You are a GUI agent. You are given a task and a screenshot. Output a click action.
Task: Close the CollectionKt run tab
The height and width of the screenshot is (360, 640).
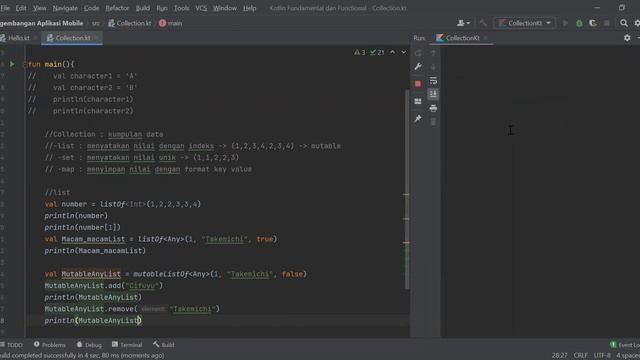click(486, 38)
